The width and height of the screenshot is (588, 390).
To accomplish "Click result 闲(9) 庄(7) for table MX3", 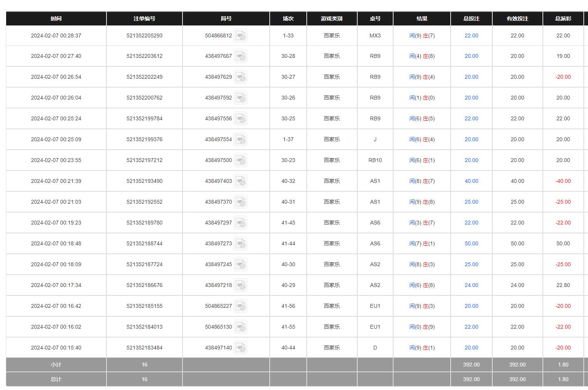I will click(x=422, y=35).
